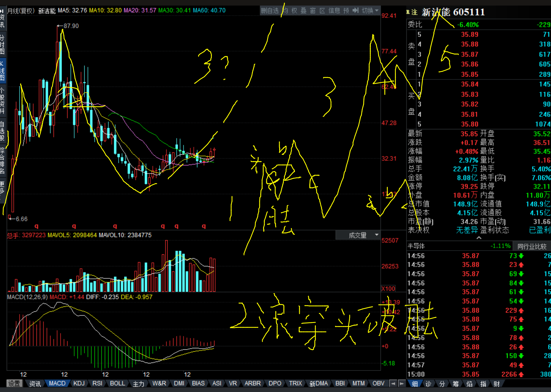Switch to 分时图 intraday view in sidebar
The image size is (551, 392).
coord(3,45)
